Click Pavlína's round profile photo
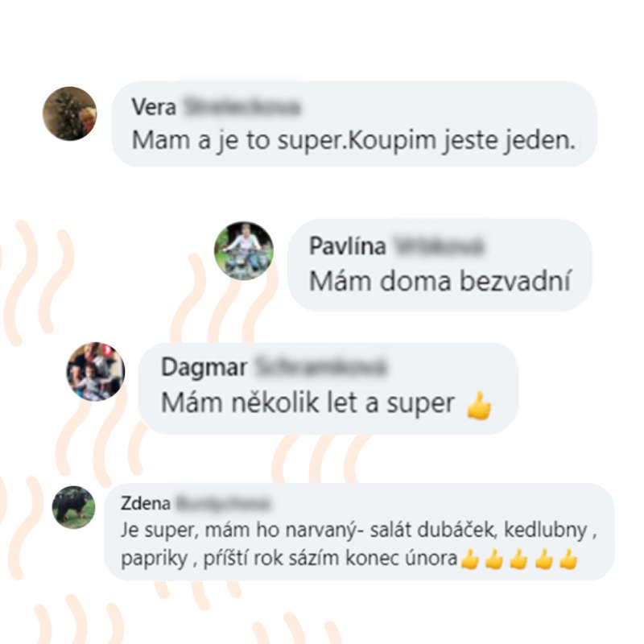Image resolution: width=644 pixels, height=644 pixels. pos(244,251)
